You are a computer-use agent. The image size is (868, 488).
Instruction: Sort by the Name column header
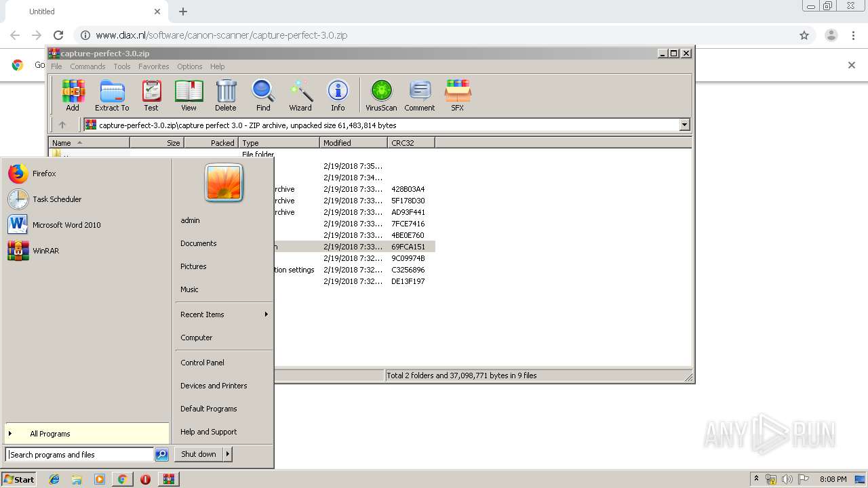89,143
